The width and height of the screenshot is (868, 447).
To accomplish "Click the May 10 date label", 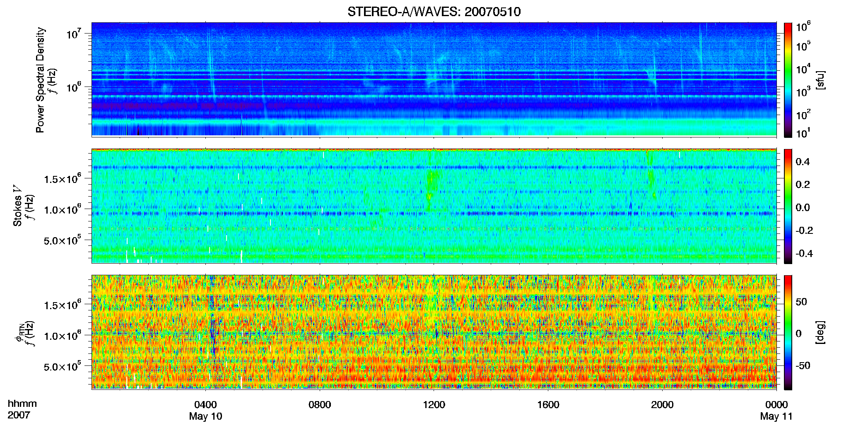I will pyautogui.click(x=205, y=416).
